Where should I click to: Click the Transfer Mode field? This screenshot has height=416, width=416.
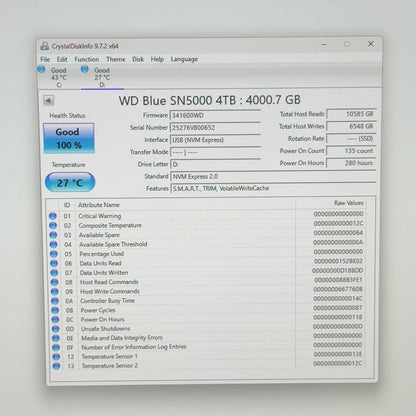215,152
